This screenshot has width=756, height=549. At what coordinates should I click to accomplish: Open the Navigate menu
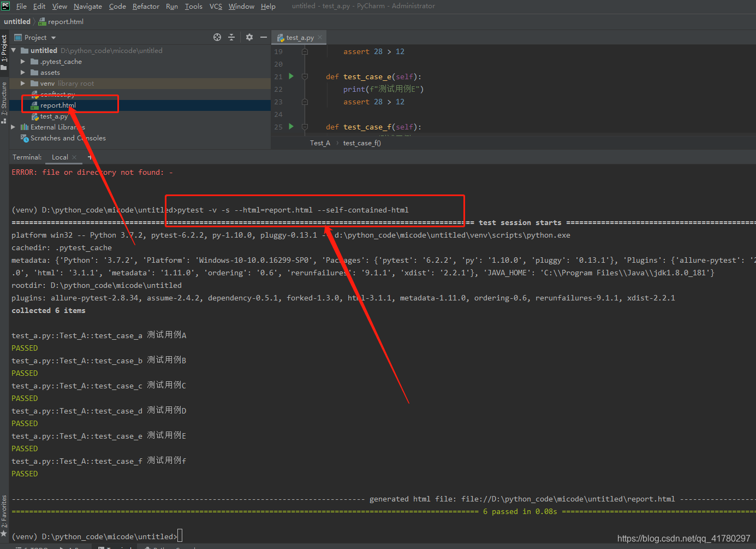[x=88, y=6]
